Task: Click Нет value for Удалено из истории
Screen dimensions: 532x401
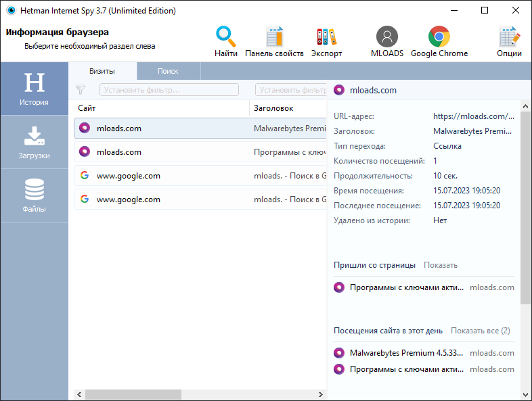Action: [440, 220]
